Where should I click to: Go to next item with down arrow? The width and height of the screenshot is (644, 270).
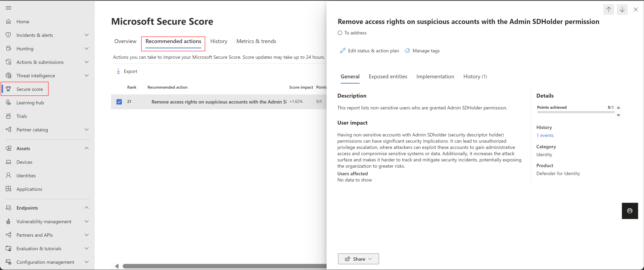point(622,9)
